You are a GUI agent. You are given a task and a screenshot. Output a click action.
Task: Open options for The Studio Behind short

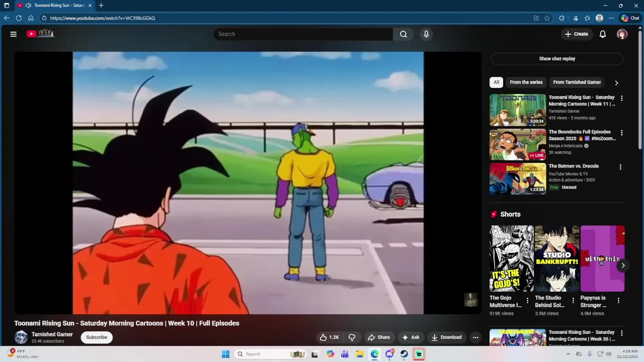point(573,301)
